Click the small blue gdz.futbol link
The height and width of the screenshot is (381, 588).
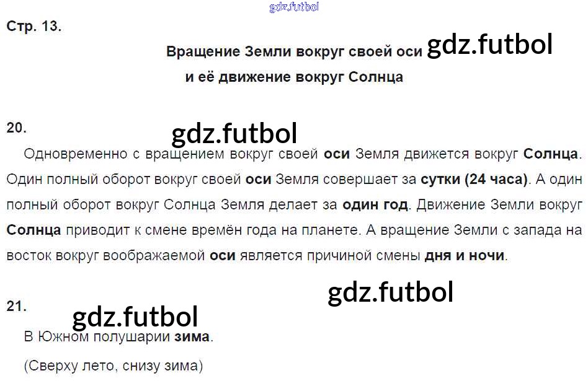pos(294,7)
